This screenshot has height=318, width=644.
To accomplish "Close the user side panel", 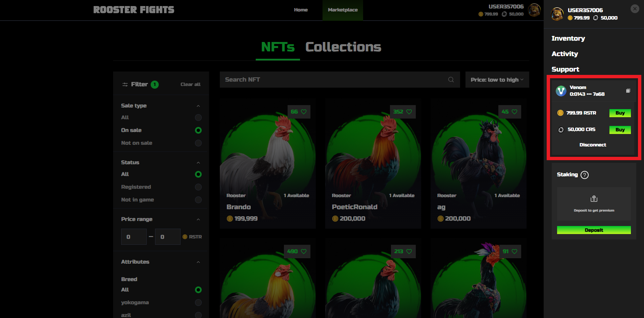I will tap(635, 9).
